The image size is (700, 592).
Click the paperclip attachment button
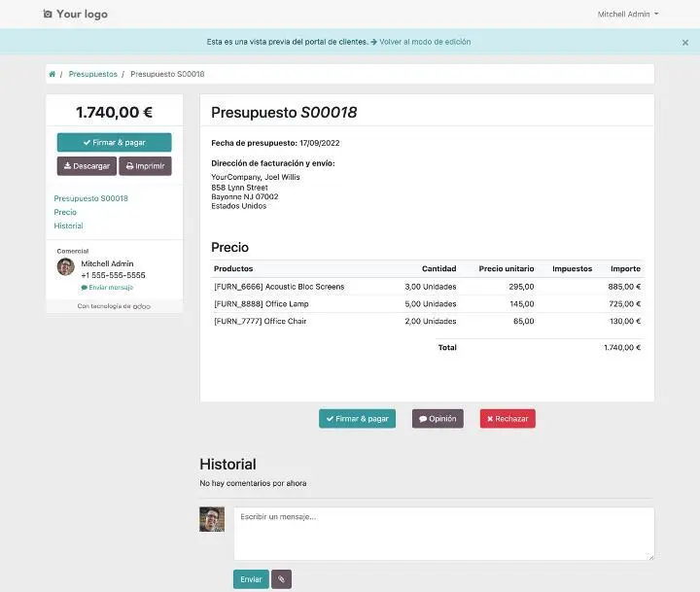(x=281, y=579)
